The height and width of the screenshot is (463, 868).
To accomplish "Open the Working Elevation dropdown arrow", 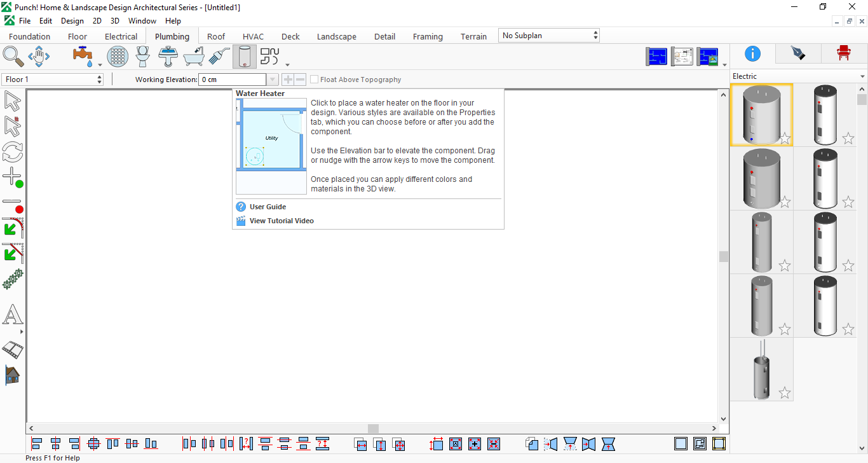I will [273, 79].
